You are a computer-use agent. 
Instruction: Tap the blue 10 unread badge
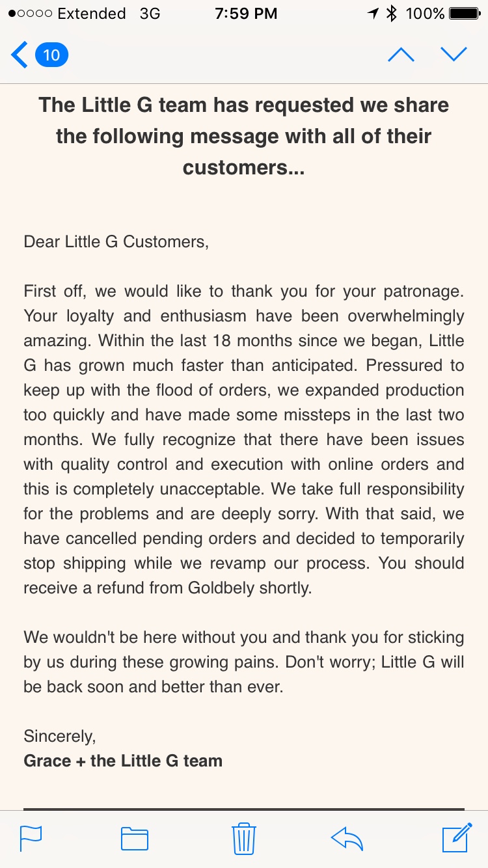click(x=51, y=55)
